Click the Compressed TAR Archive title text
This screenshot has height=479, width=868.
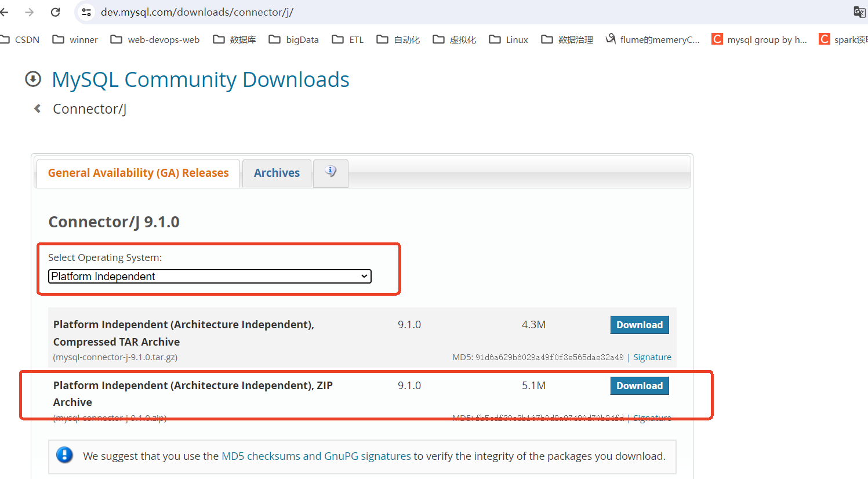pos(184,333)
